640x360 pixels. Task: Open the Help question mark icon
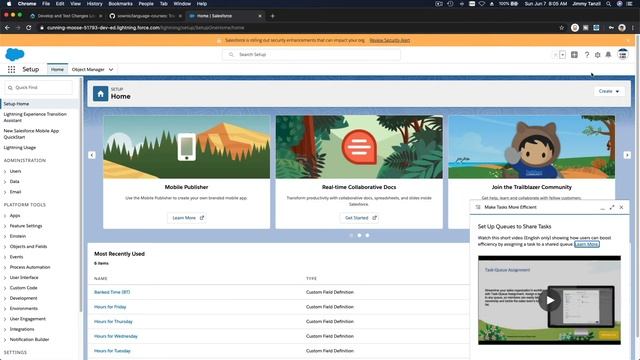pos(587,55)
